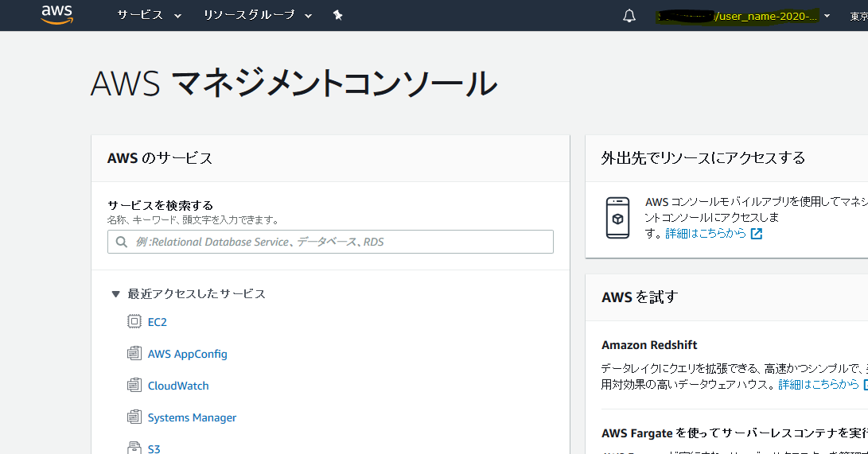Open the Systems Manager link
This screenshot has width=868, height=454.
click(192, 418)
